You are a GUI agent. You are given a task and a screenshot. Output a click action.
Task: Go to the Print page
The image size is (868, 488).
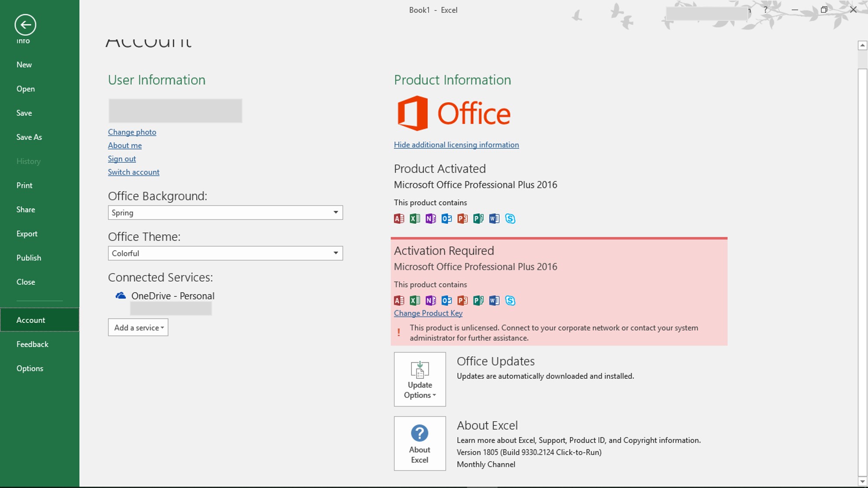(24, 185)
